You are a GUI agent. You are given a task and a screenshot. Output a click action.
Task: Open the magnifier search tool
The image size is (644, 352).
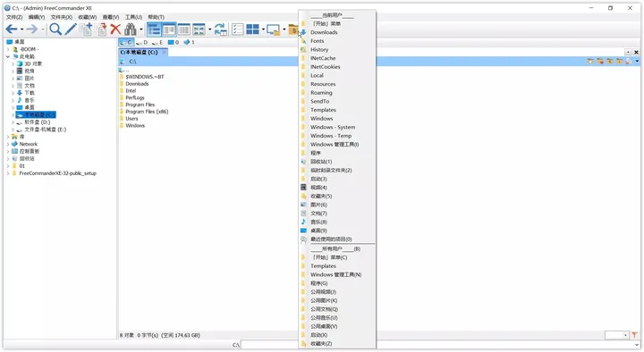click(55, 29)
